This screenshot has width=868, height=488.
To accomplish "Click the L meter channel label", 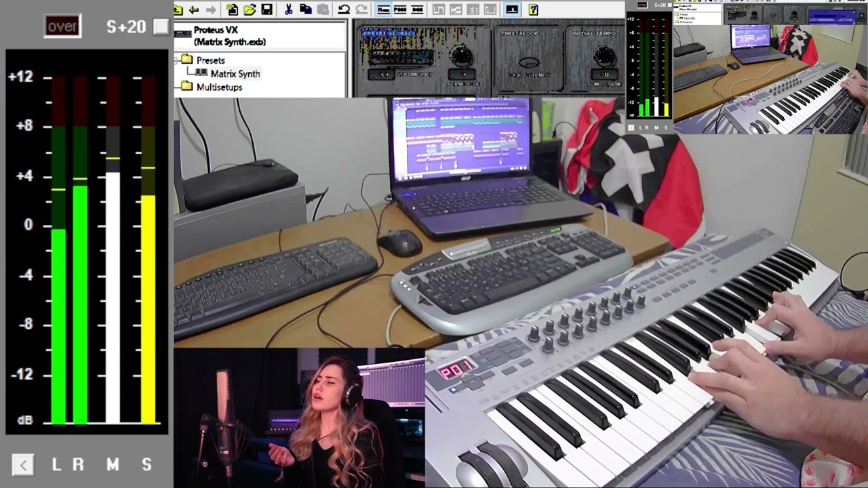I will (x=57, y=465).
